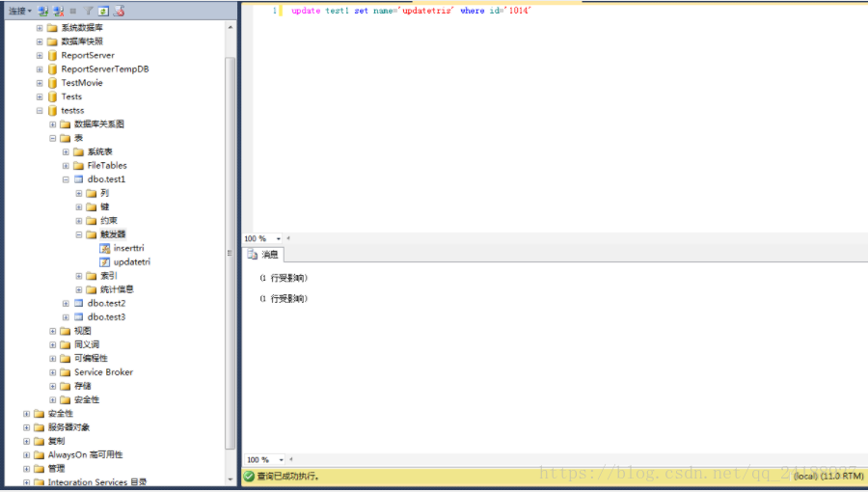Click the Object Explorer scroll down arrow

click(x=231, y=479)
